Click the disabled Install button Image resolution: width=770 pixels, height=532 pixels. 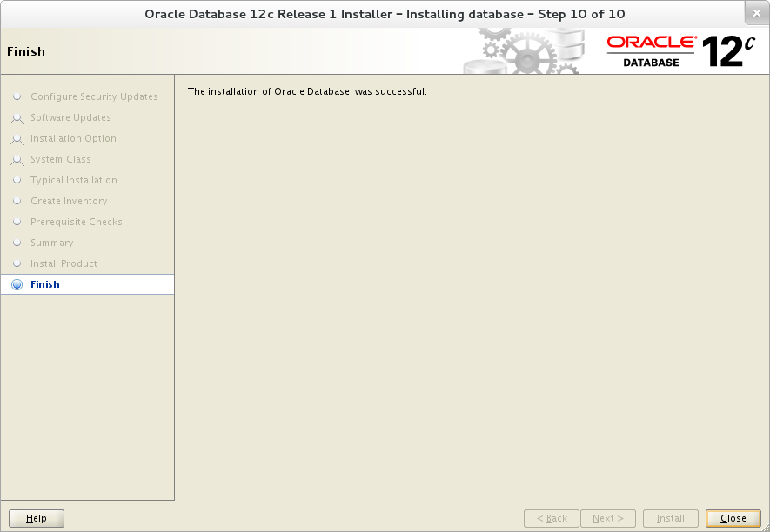670,518
